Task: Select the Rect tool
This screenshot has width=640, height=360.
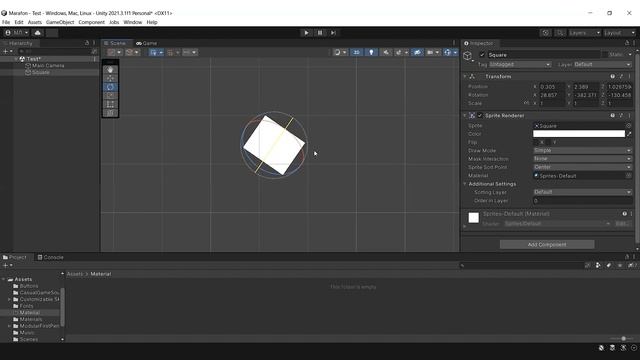Action: tap(110, 104)
